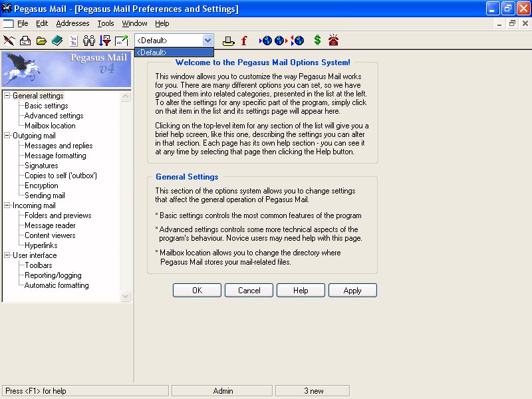Click the document icon left of File menu
532x399 pixels.
tap(8, 23)
